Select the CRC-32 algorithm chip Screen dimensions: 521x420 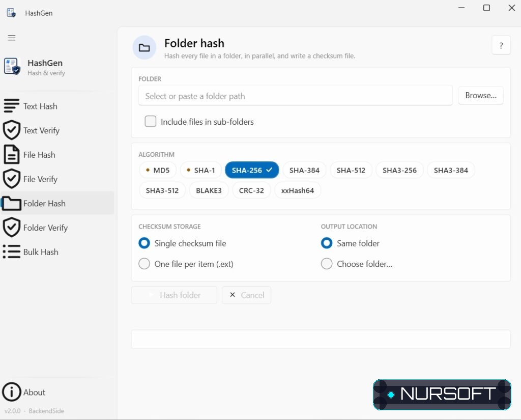tap(251, 190)
